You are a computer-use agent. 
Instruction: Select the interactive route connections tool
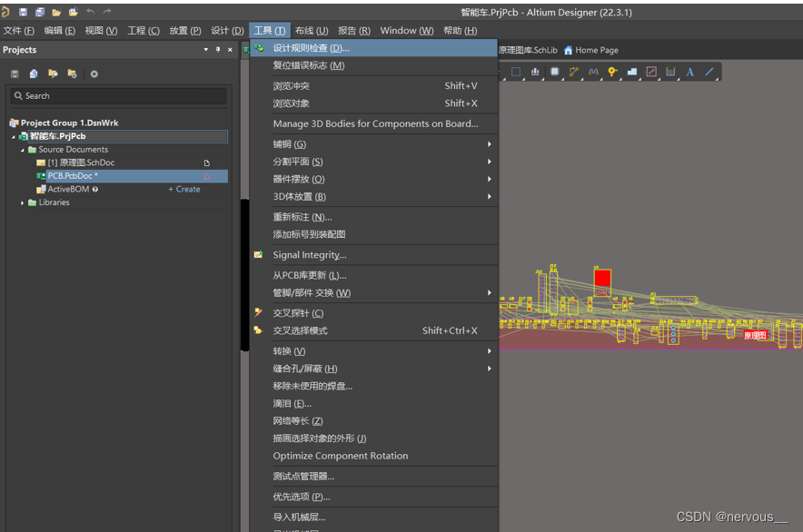pos(574,72)
